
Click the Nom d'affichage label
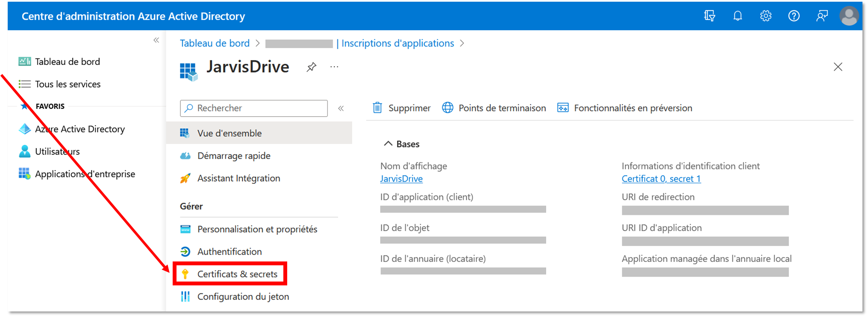coord(414,166)
